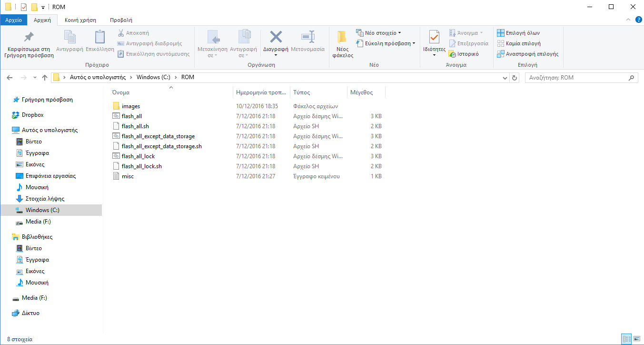Expand the address bar history dropdown arrow
This screenshot has width=644, height=345.
[x=505, y=78]
